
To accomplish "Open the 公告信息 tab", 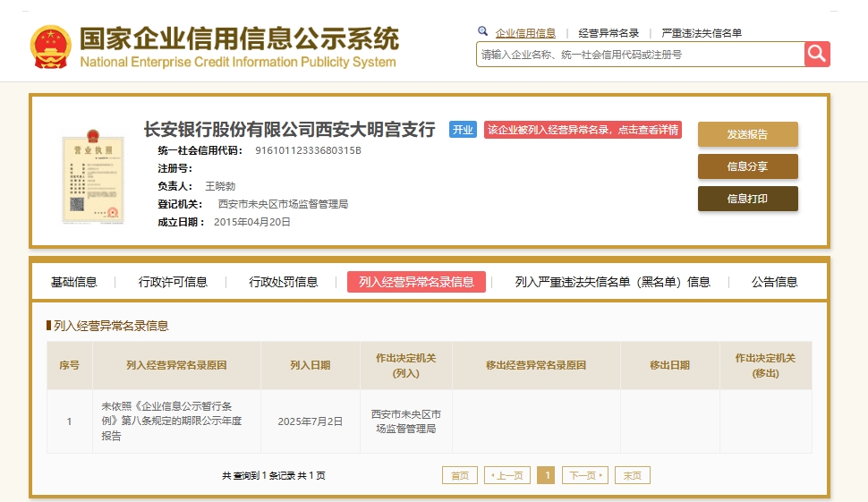I will coord(774,282).
